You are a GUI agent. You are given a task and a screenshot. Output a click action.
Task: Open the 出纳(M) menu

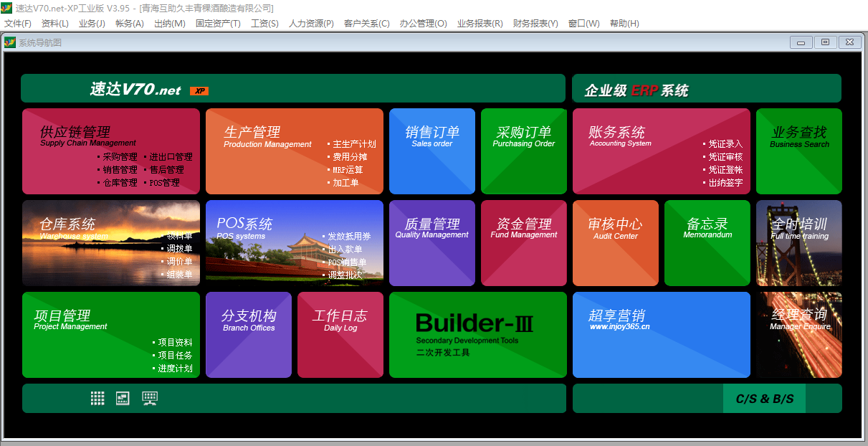(170, 24)
